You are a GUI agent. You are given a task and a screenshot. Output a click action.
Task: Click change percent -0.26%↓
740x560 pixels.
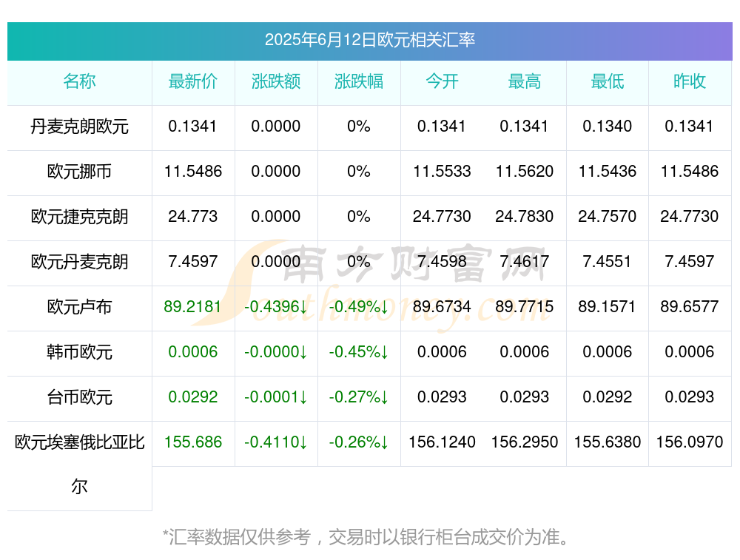coord(359,442)
